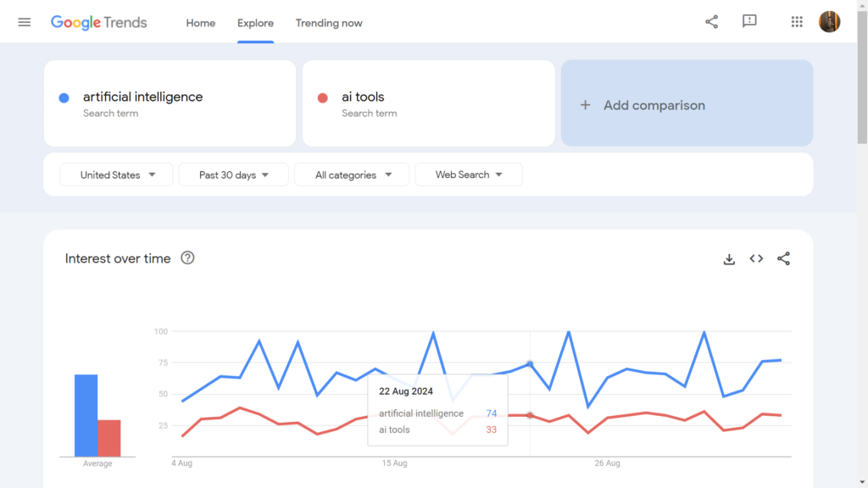Open the Google apps grid

pyautogui.click(x=797, y=22)
